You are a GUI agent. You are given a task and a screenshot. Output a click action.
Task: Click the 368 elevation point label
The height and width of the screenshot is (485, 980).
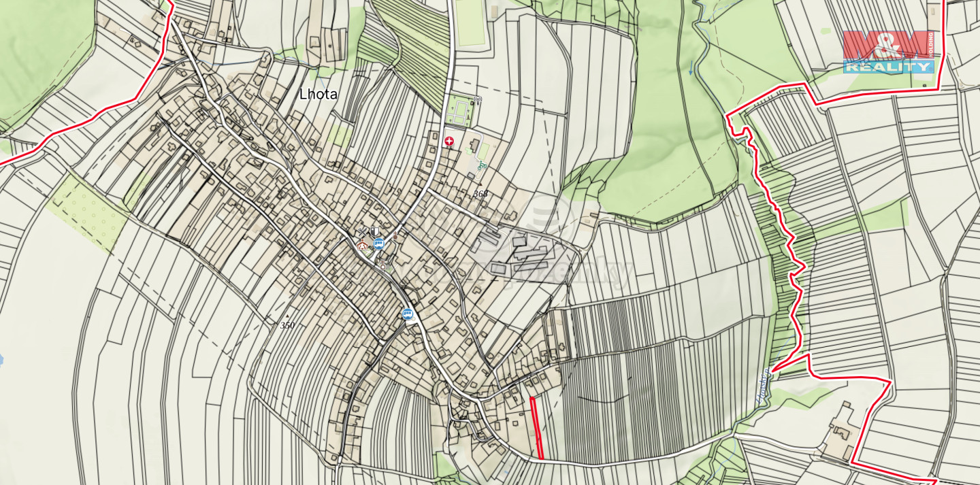coord(480,194)
